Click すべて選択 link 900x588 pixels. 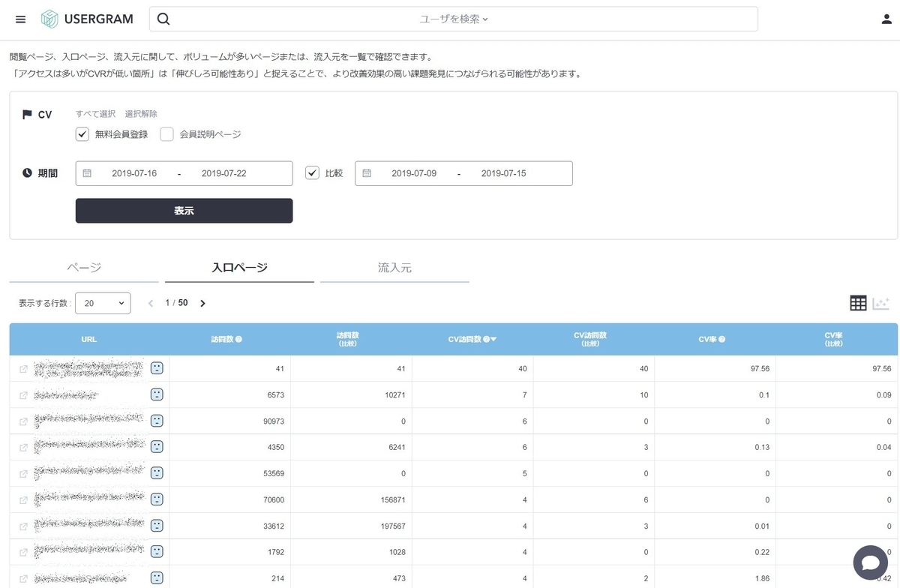[95, 114]
